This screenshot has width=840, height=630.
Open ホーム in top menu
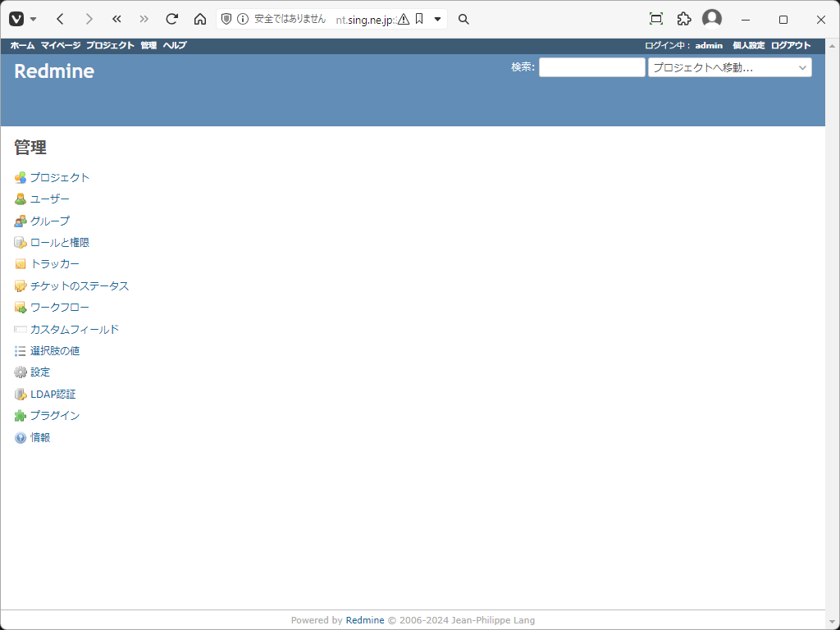[x=22, y=46]
